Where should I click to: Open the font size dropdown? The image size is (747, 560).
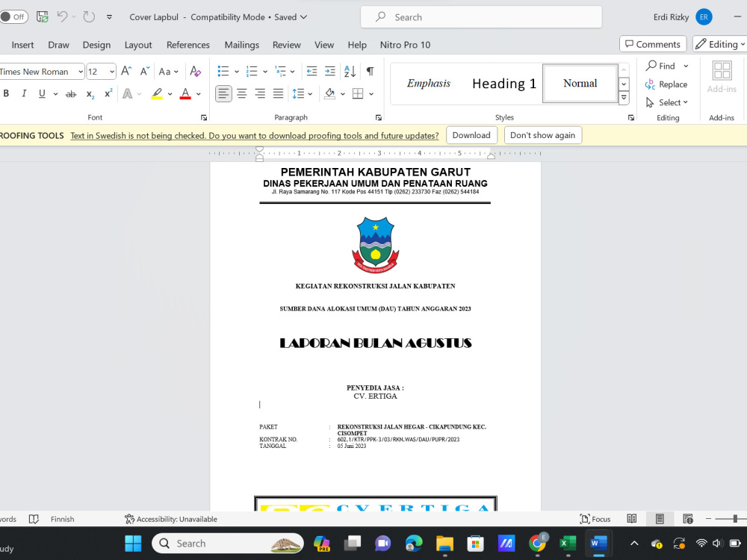[112, 72]
